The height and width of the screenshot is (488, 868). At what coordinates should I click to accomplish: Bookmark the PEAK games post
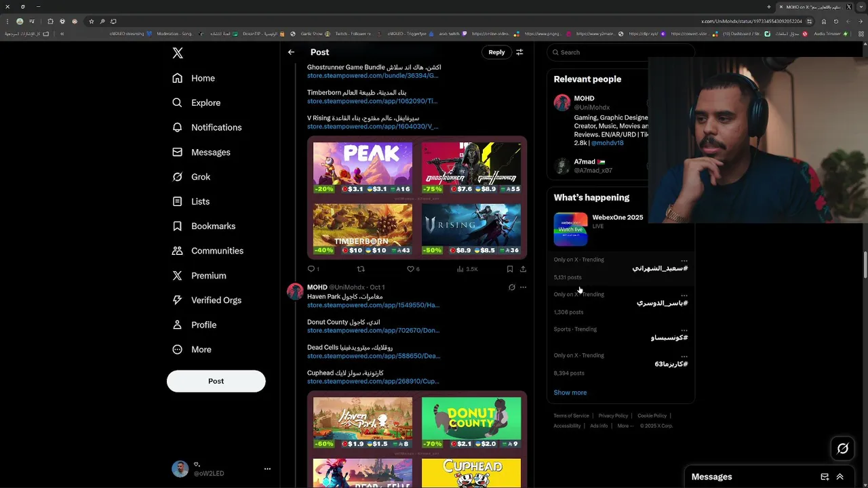[510, 269]
